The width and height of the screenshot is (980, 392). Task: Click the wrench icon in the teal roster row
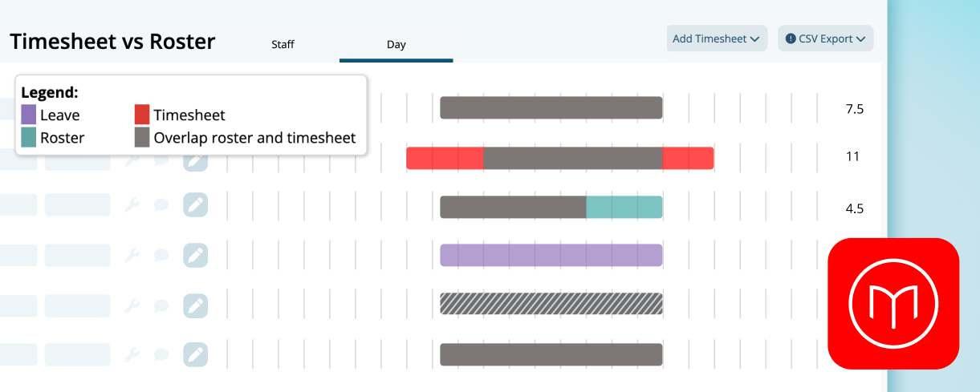coord(133,205)
